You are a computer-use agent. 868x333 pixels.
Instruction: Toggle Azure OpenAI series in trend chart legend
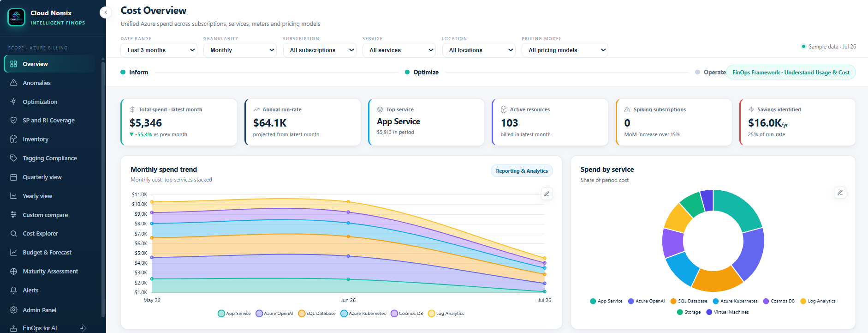pos(274,314)
